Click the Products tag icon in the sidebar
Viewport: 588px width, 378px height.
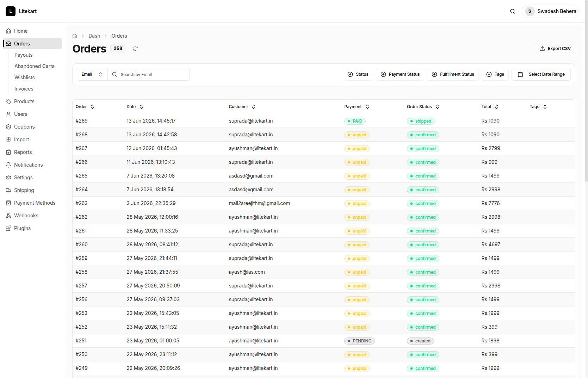(8, 101)
